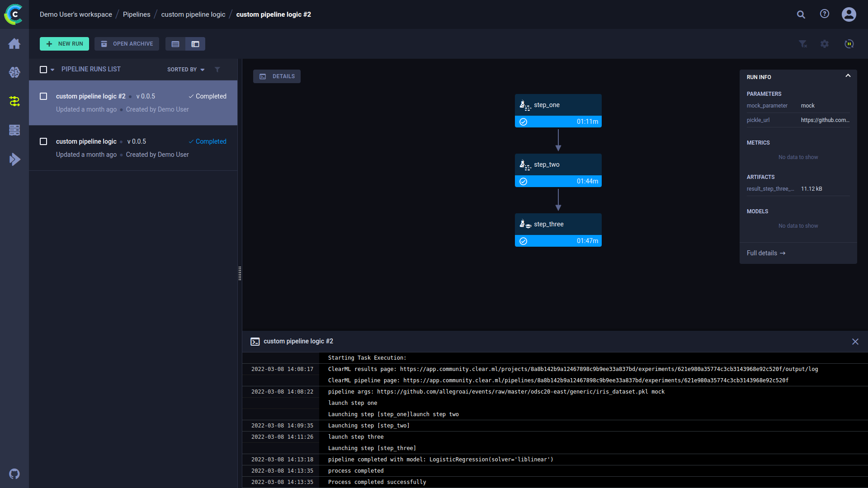
Task: Open search using the magnifier icon
Action: 801,14
